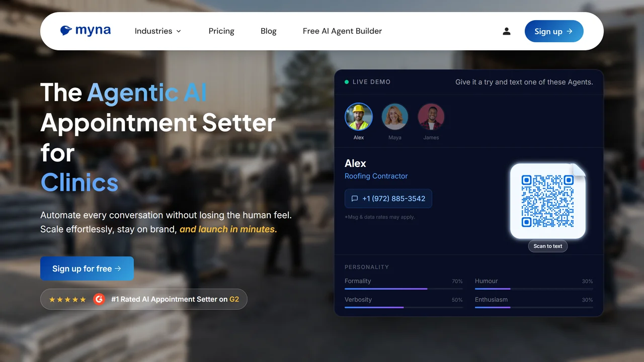Click the Enthusiasm slider bar

point(534,307)
